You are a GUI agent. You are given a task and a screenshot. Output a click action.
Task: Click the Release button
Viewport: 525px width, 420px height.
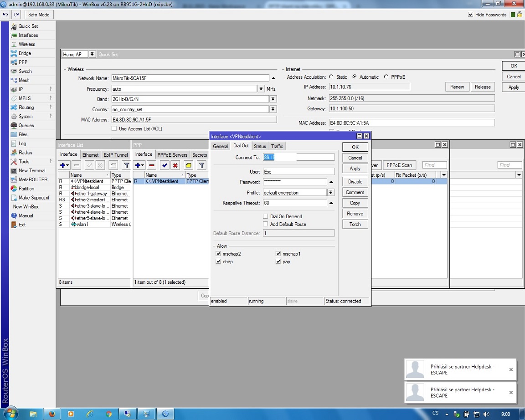[x=483, y=87]
